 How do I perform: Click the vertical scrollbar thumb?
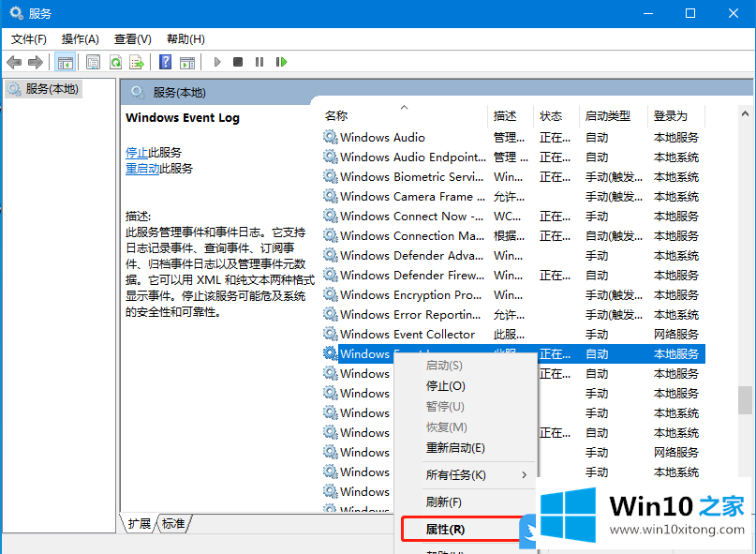(745, 400)
